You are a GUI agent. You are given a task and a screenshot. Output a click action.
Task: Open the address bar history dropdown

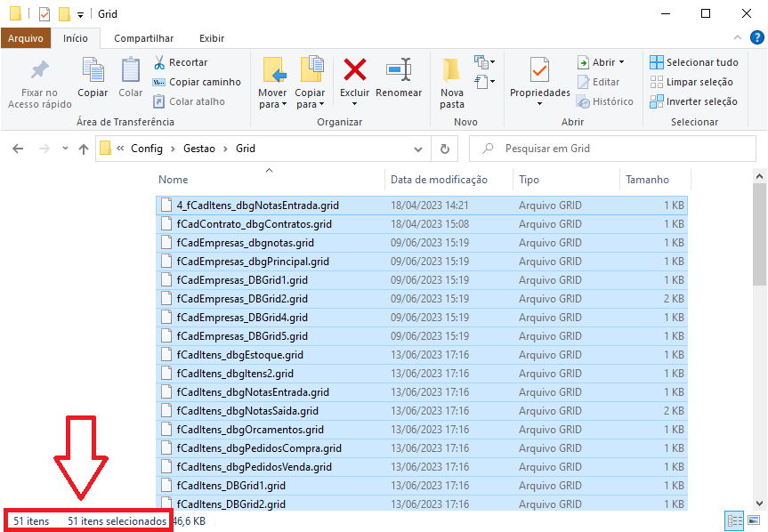click(x=422, y=149)
